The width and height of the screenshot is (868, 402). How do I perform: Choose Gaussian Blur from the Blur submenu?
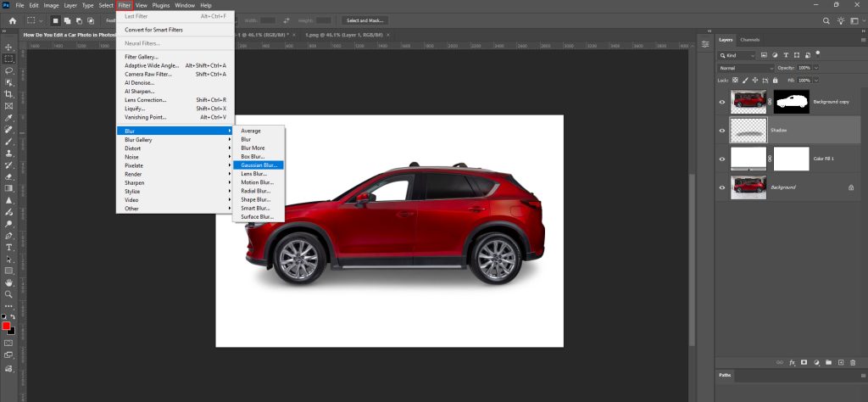tap(259, 165)
